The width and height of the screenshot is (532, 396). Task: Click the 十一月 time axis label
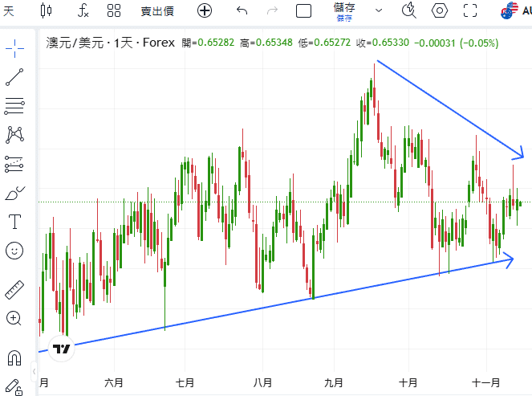pyautogui.click(x=485, y=383)
